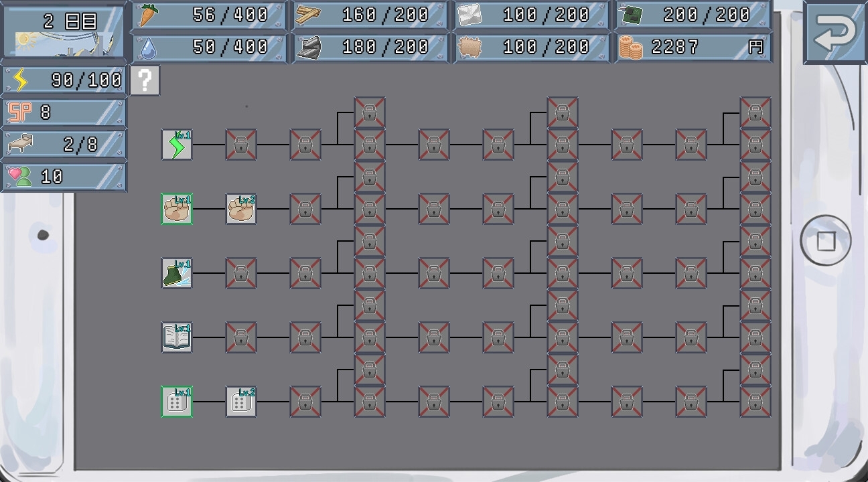Viewport: 868px width, 482px height.
Task: Select the Lv.1 lightning bolt skill
Action: 177,145
